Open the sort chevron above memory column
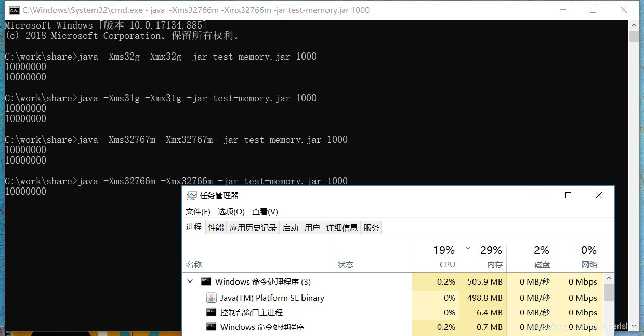This screenshot has width=644, height=336. tap(468, 248)
